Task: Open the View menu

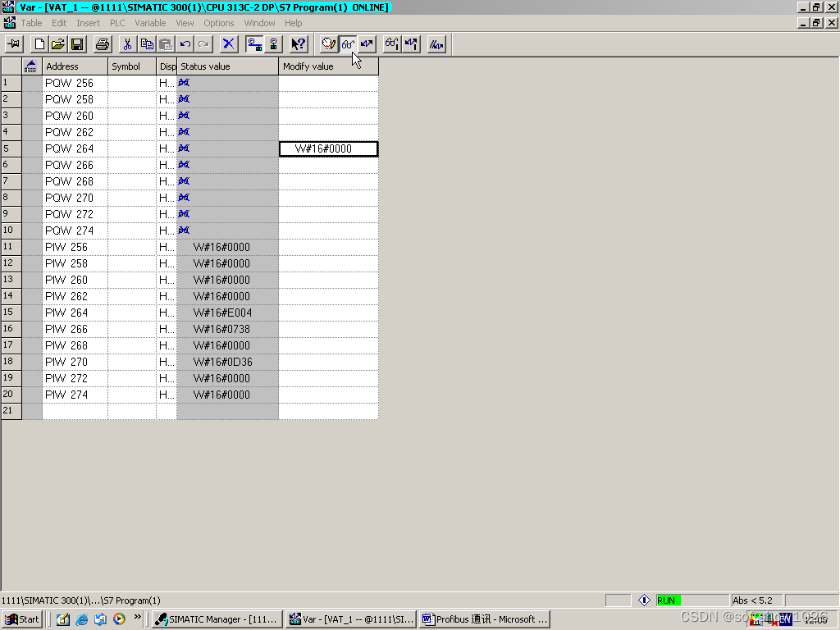Action: point(185,23)
